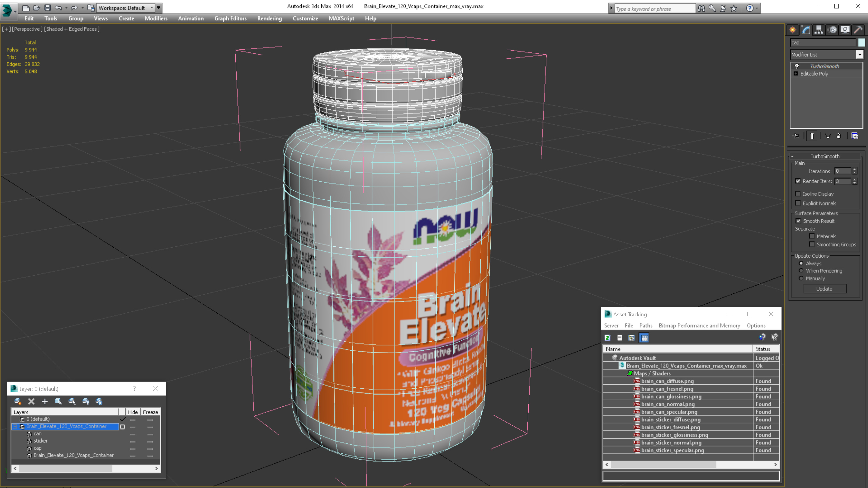Open the Rendering menu
The width and height of the screenshot is (868, 488).
pos(269,18)
